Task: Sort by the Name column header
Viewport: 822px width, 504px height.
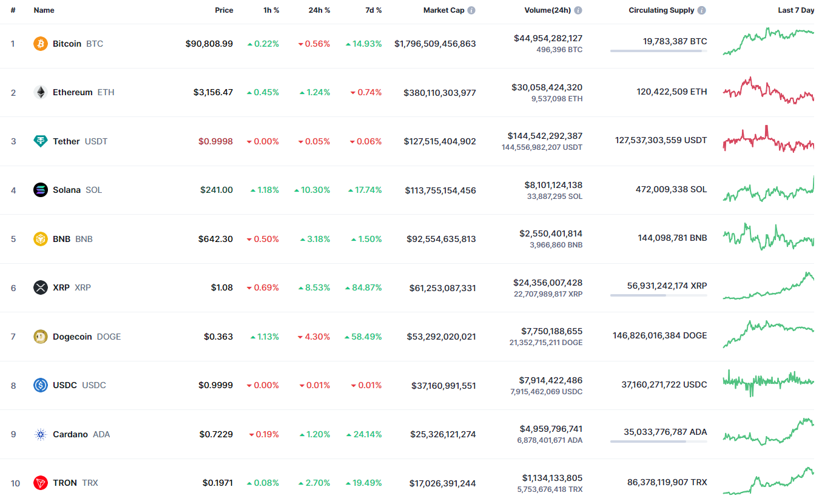Action: click(44, 10)
